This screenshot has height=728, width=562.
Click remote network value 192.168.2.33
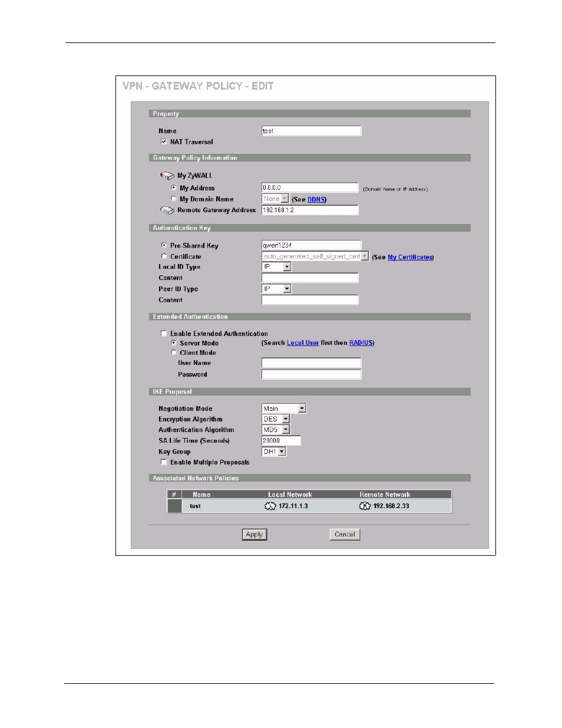point(391,506)
